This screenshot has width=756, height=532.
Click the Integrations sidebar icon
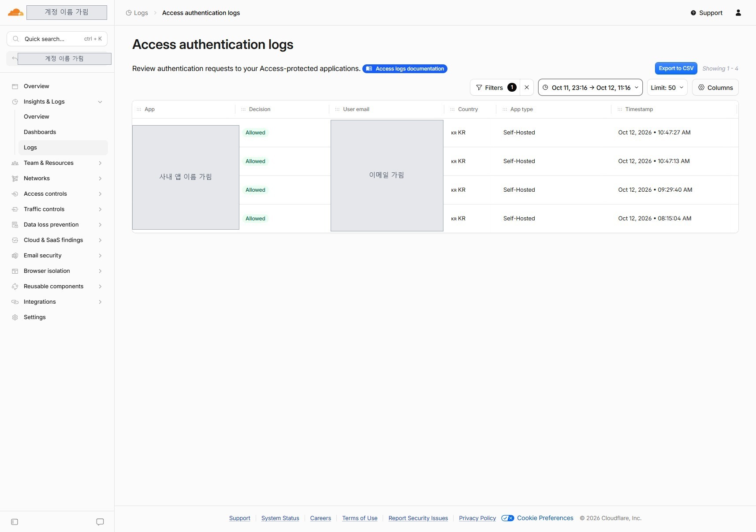point(15,302)
